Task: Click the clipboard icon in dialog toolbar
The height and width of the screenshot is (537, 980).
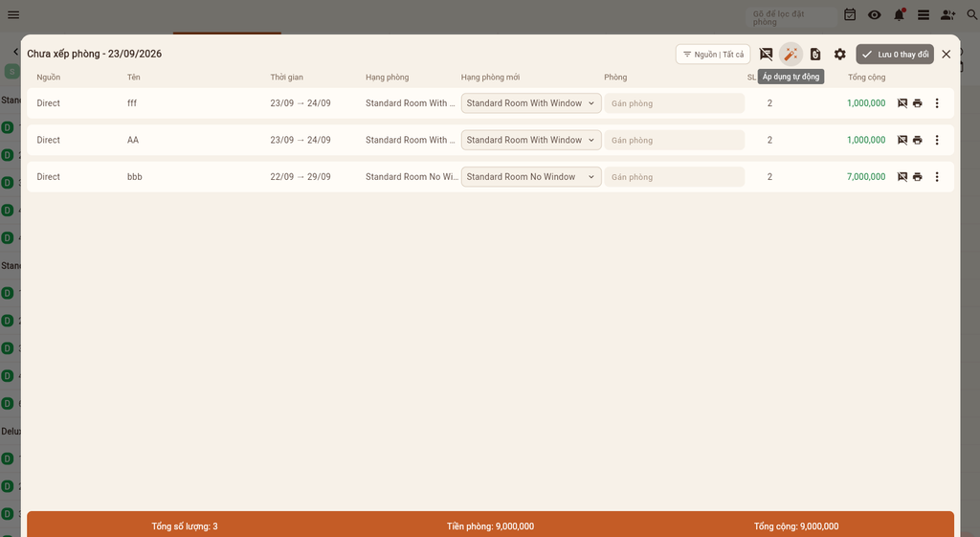Action: coord(815,55)
